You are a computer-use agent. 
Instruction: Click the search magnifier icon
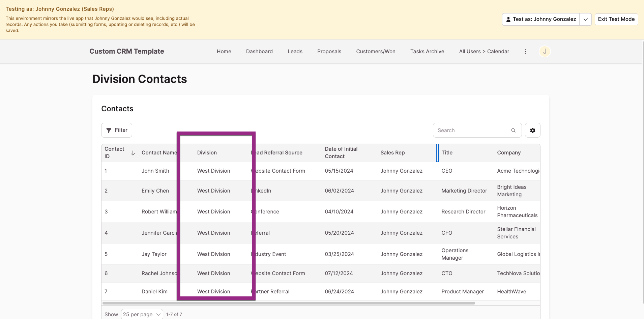coord(513,130)
